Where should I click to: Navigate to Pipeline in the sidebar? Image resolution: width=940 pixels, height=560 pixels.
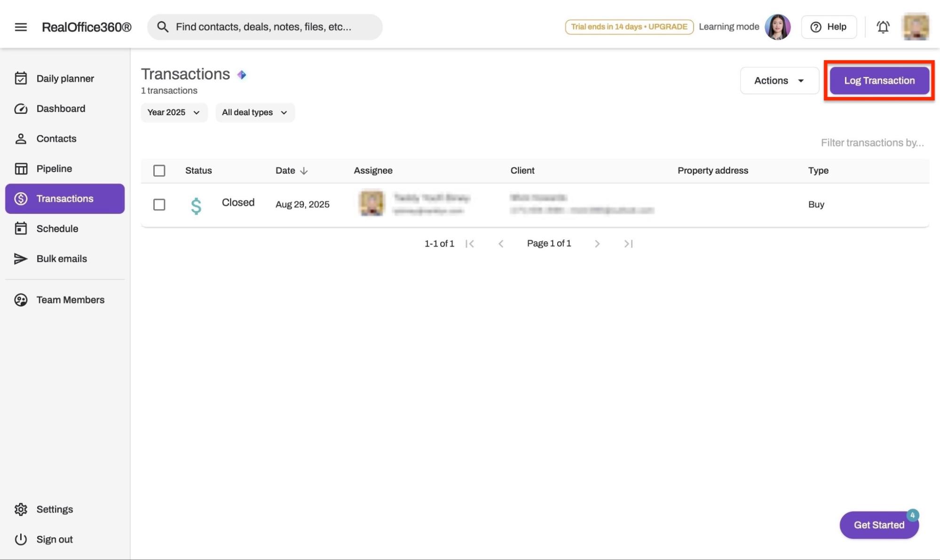[x=54, y=168]
